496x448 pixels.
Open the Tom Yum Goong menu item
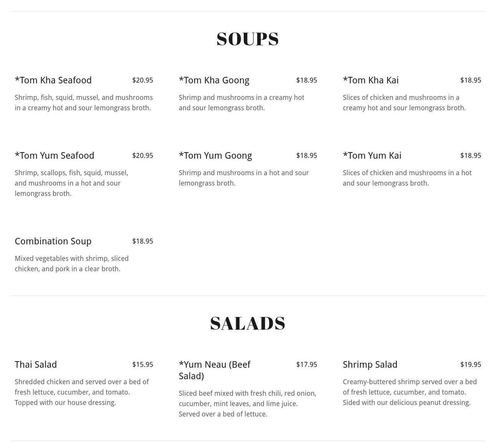(215, 156)
